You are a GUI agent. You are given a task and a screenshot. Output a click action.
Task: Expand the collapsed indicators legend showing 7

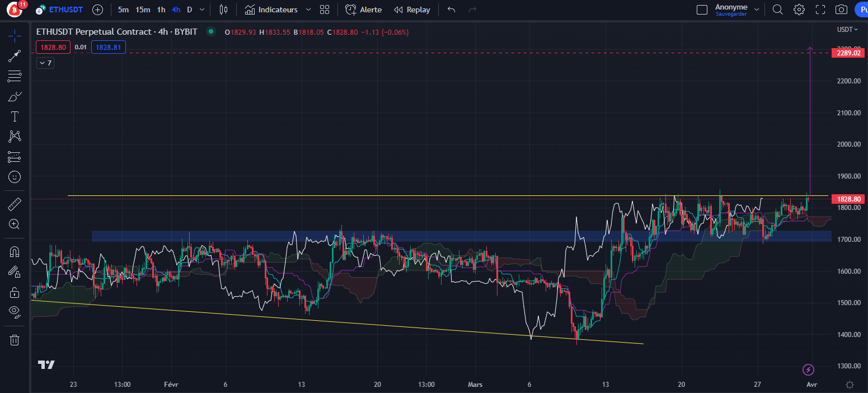click(x=45, y=63)
